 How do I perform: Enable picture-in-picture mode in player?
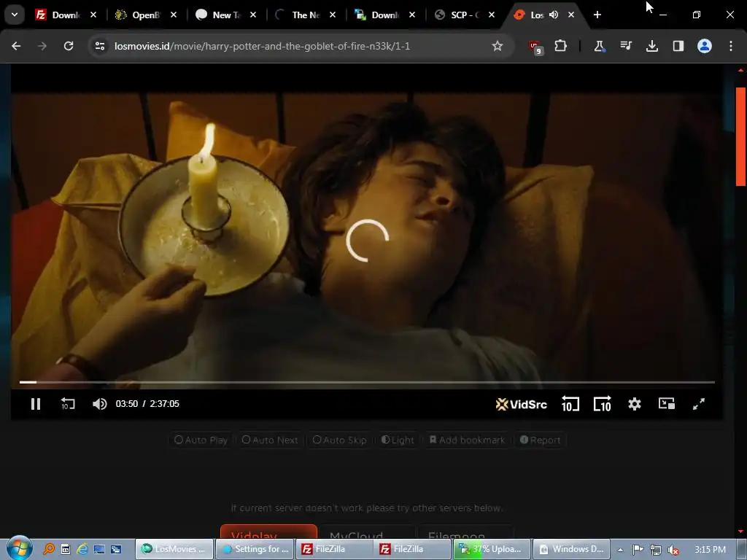[667, 404]
